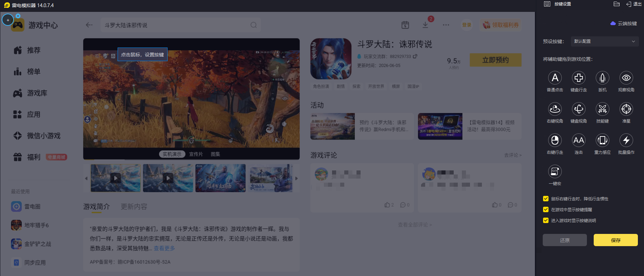The image size is (644, 276).
Task: Select the 技能键 crossed swords icon
Action: coord(603,109)
